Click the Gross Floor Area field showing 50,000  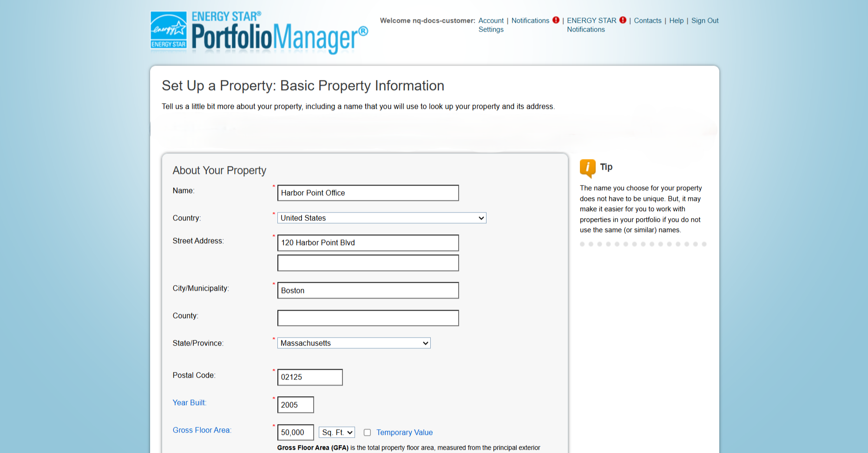pos(296,433)
